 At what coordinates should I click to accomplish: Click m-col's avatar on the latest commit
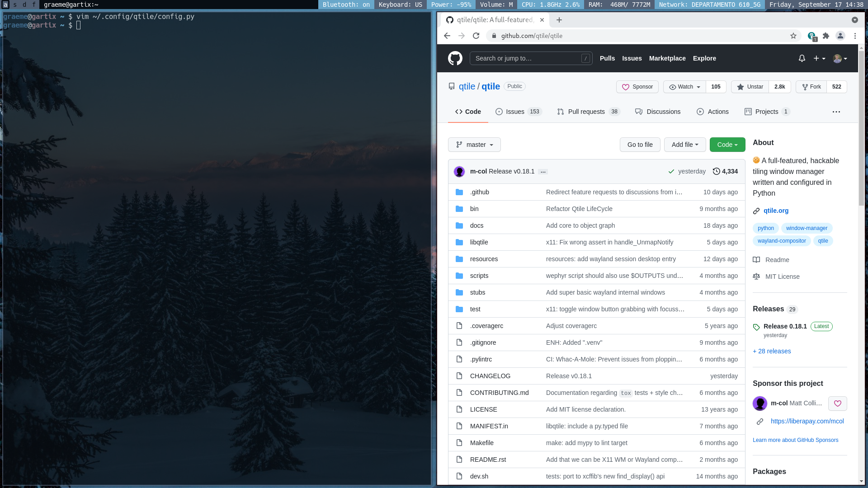(459, 171)
